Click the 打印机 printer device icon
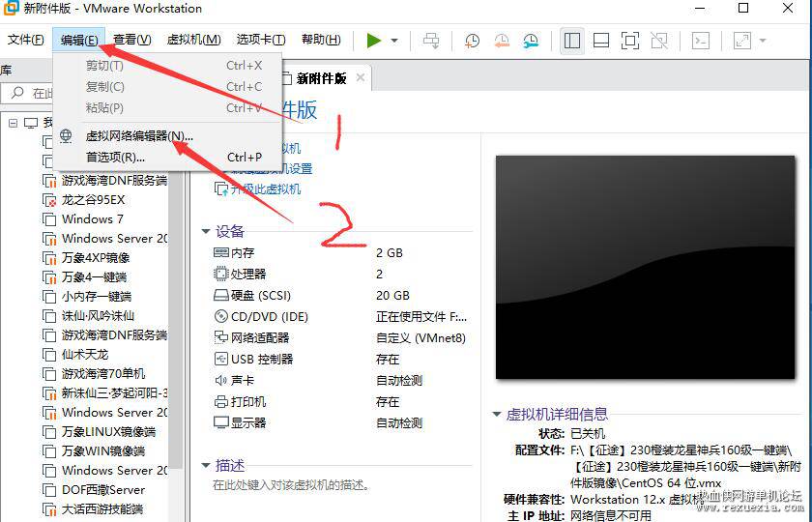The image size is (812, 522). pyautogui.click(x=221, y=402)
